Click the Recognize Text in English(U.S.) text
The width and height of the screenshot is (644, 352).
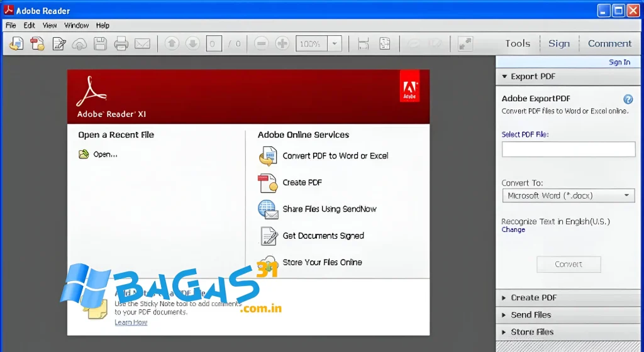[555, 221]
